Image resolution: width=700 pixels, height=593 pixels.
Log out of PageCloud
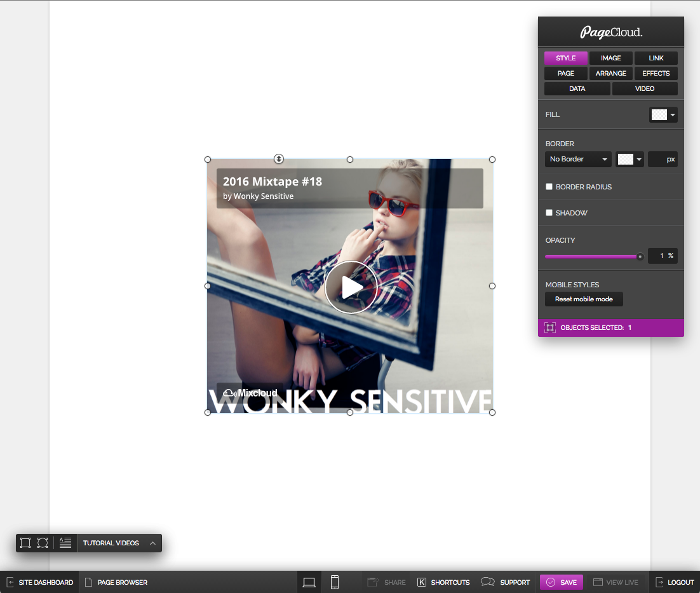[675, 582]
